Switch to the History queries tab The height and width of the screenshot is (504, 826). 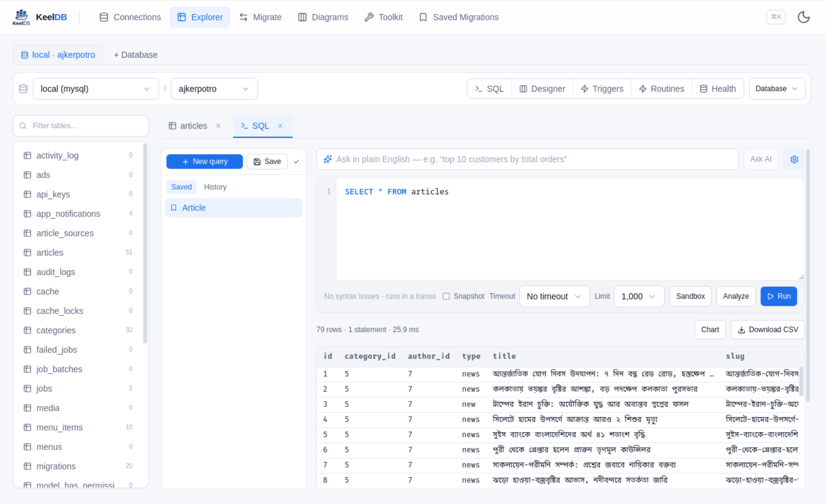coord(215,187)
